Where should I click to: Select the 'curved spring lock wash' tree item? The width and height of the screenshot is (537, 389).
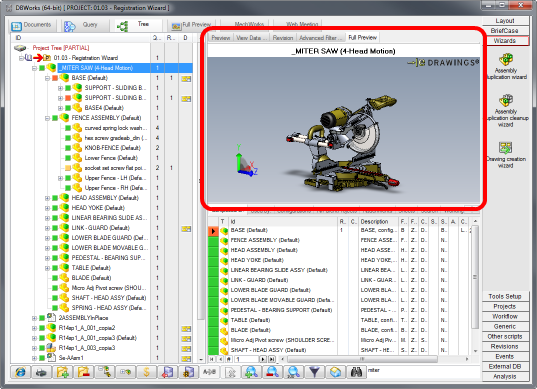[x=115, y=128]
